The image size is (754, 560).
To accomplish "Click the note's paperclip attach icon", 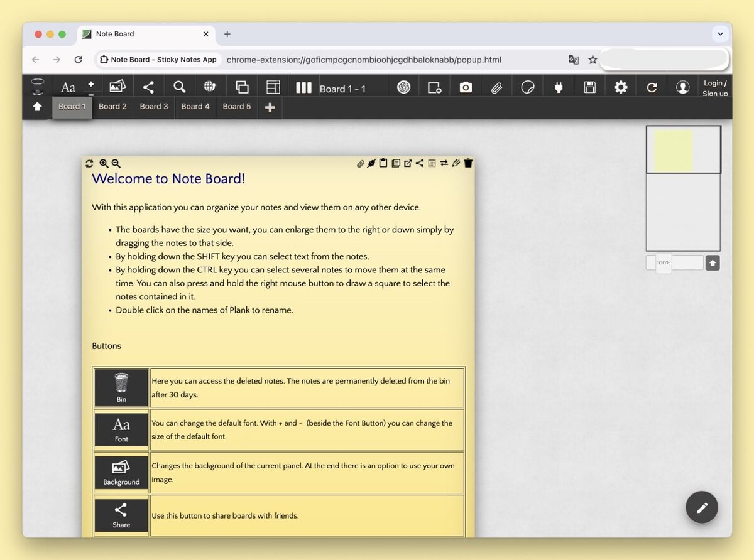I will pyautogui.click(x=360, y=163).
